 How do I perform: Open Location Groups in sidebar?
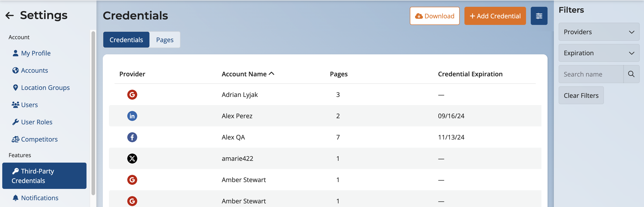tap(45, 88)
